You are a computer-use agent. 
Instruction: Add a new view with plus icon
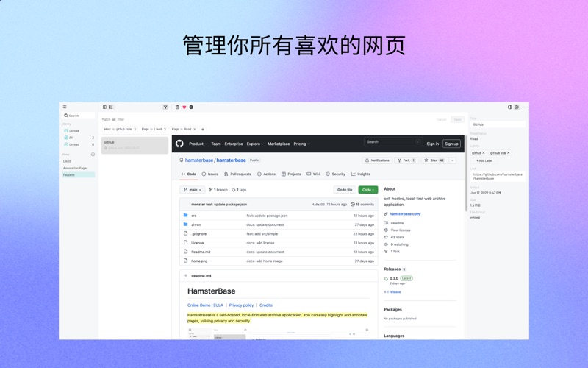tap(93, 155)
